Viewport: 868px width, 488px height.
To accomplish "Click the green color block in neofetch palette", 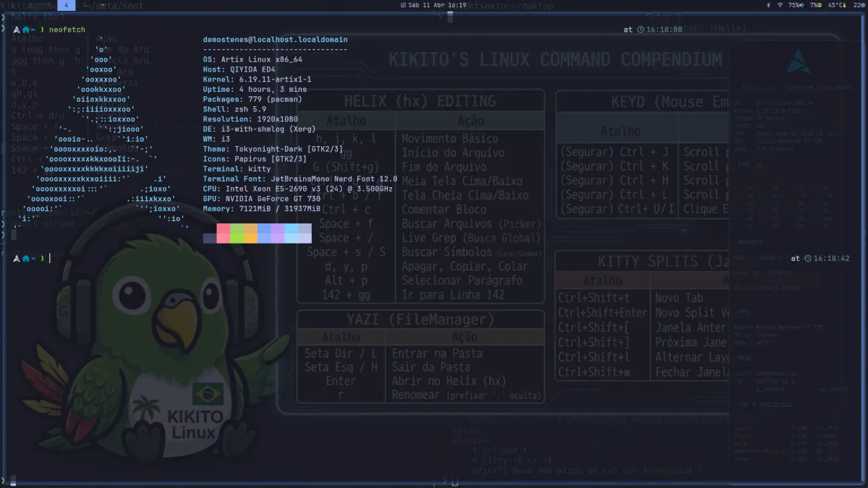I will pos(237,234).
